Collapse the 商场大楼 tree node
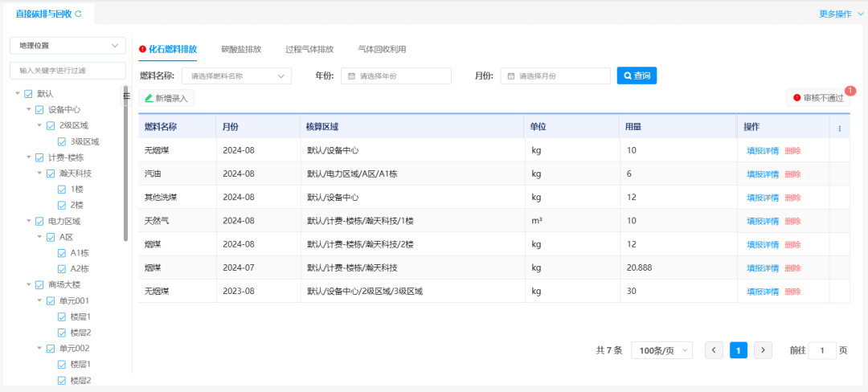 [x=18, y=285]
